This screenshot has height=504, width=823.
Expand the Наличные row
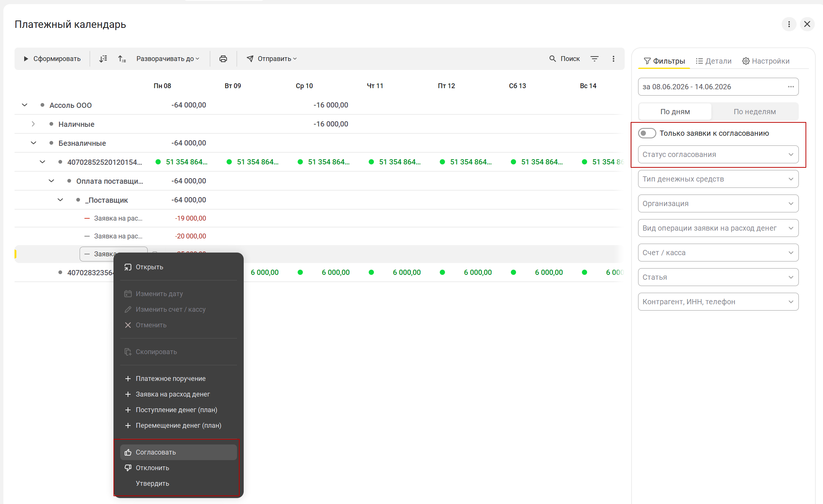[x=33, y=124]
